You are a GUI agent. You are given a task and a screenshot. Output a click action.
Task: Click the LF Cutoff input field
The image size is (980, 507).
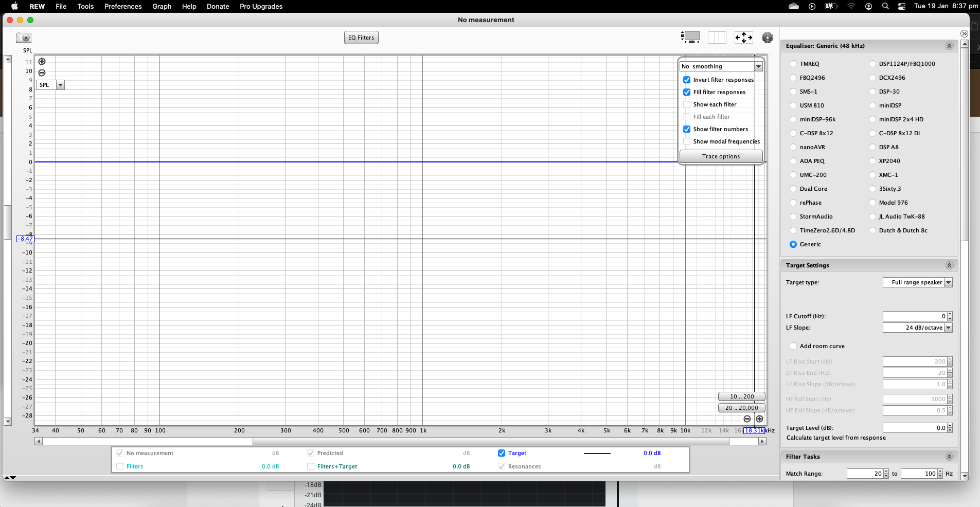(x=915, y=316)
